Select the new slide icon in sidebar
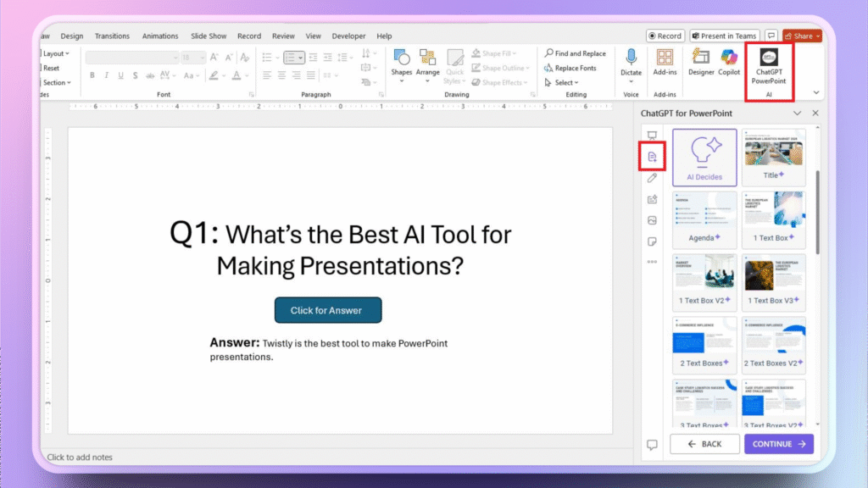Viewport: 868px width, 488px height. tap(652, 157)
